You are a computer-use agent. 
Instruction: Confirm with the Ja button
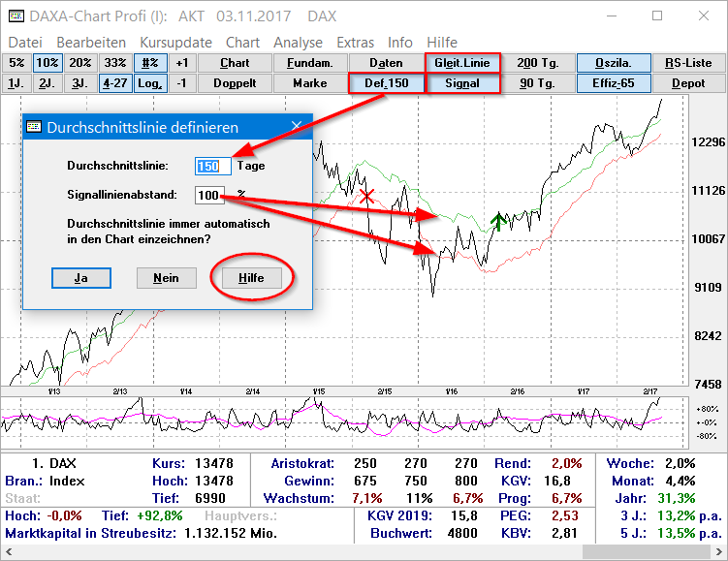click(81, 278)
